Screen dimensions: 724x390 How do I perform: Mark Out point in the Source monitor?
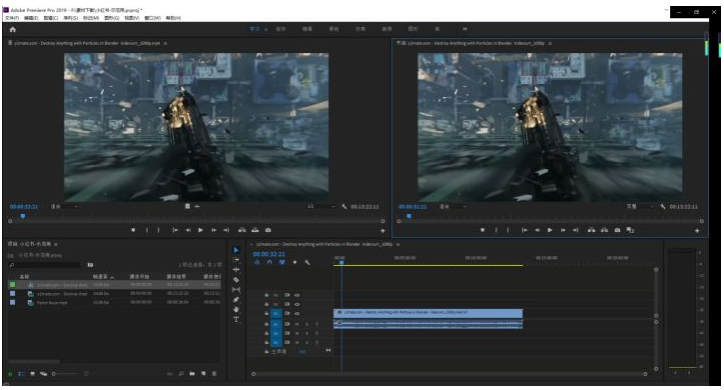158,230
